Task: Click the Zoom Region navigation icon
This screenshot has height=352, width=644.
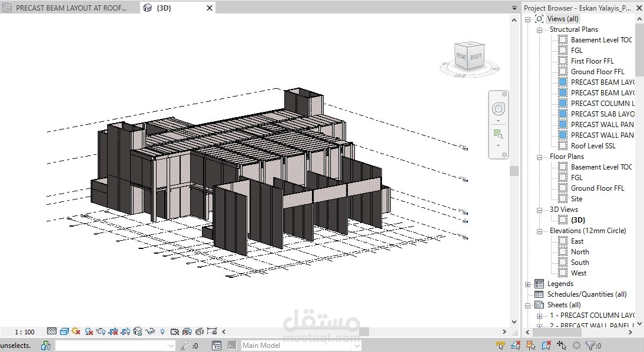Action: click(x=498, y=134)
